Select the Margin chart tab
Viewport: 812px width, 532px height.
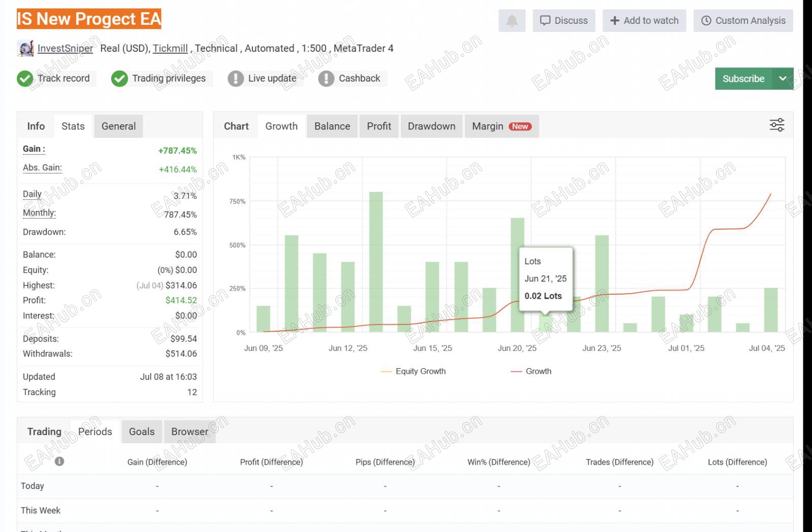coord(501,126)
